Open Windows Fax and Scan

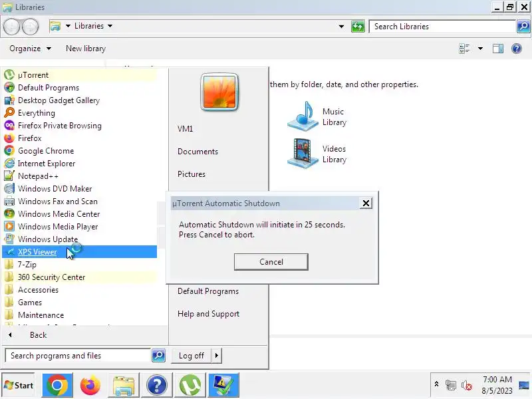80,201
